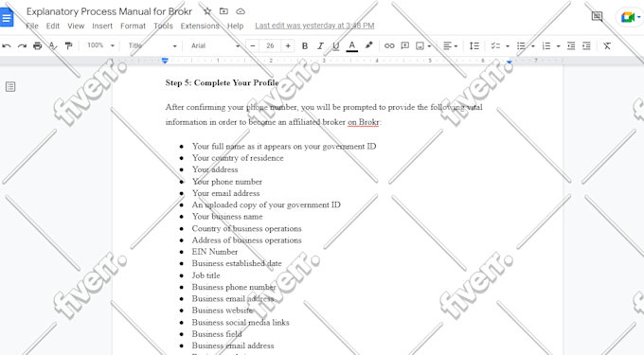Viewport: 644px width, 355px height.
Task: Decrease font size with minus button
Action: coord(253,46)
